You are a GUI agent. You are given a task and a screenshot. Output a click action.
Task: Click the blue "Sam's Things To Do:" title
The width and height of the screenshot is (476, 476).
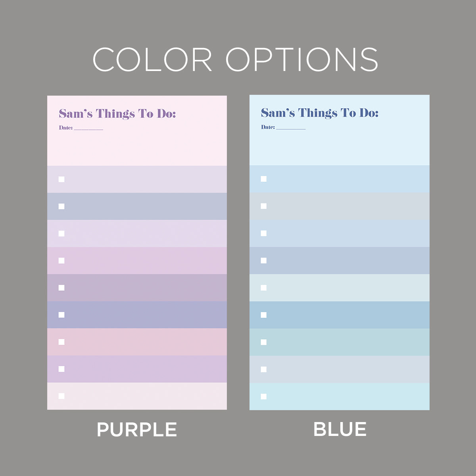pyautogui.click(x=320, y=113)
